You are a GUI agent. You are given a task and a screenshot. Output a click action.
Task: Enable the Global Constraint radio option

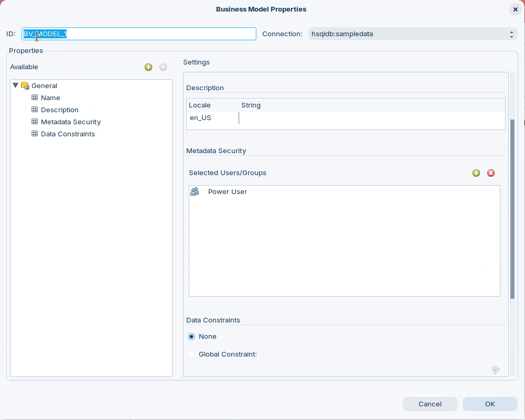pos(191,354)
